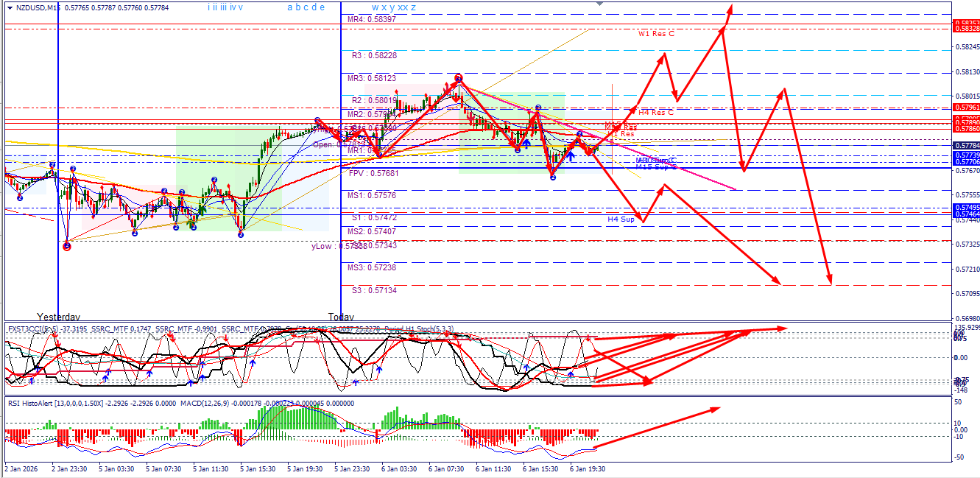
Task: Select the MS3: 0.57238 pivot label
Action: coord(373,267)
